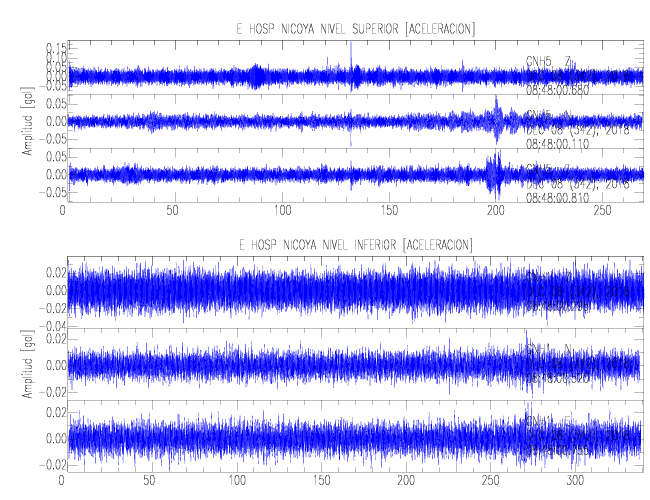Click the 'GNH1 E' channel label

pos(548,421)
